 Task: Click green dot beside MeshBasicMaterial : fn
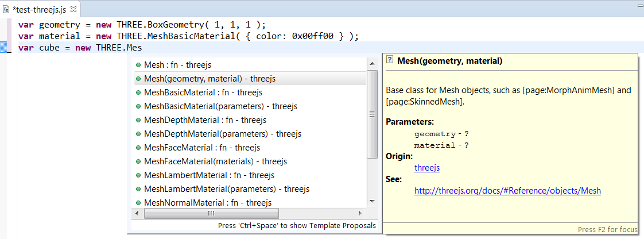pyautogui.click(x=138, y=92)
